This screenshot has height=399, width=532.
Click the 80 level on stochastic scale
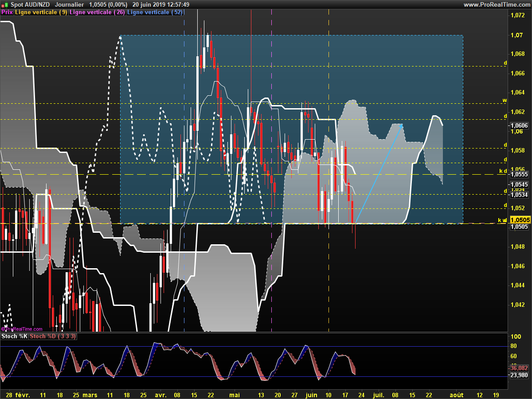coord(514,346)
